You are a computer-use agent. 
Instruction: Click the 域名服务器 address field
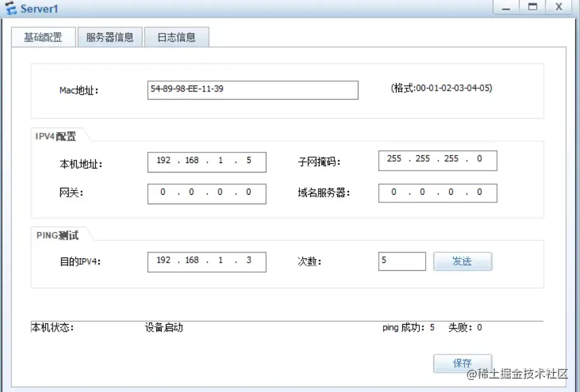(x=438, y=193)
